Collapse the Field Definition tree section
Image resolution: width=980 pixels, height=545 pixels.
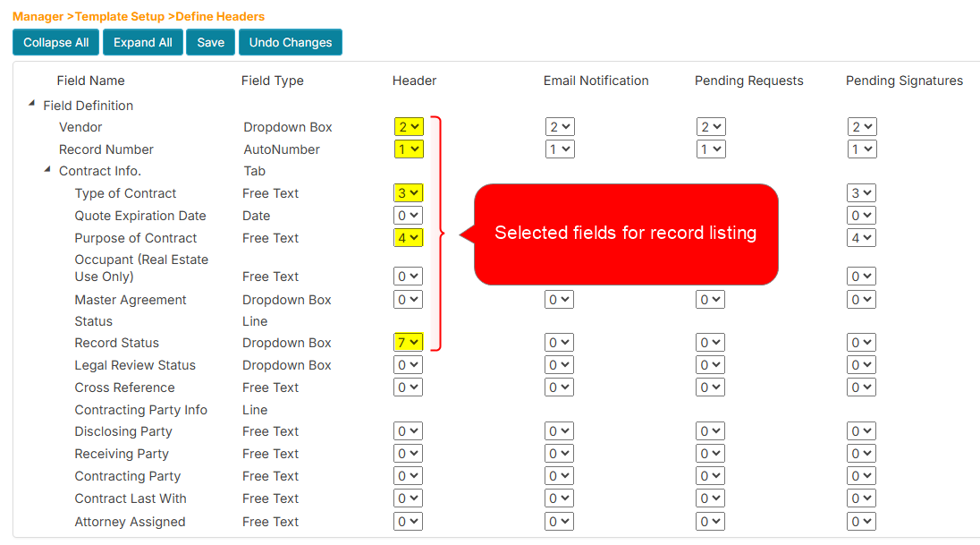(31, 104)
